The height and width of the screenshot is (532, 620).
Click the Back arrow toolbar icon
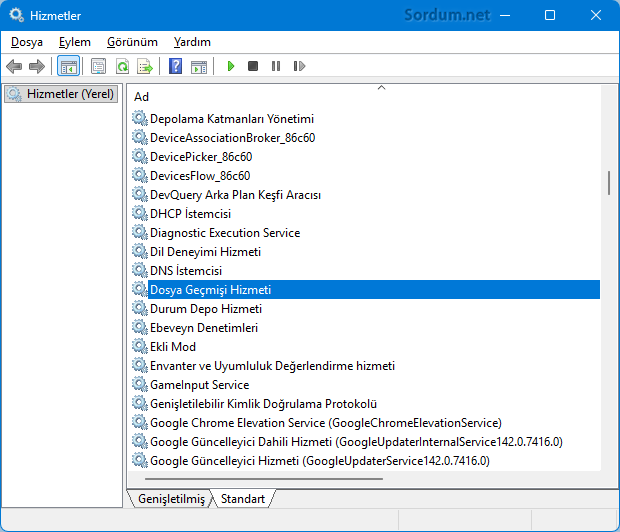(14, 66)
